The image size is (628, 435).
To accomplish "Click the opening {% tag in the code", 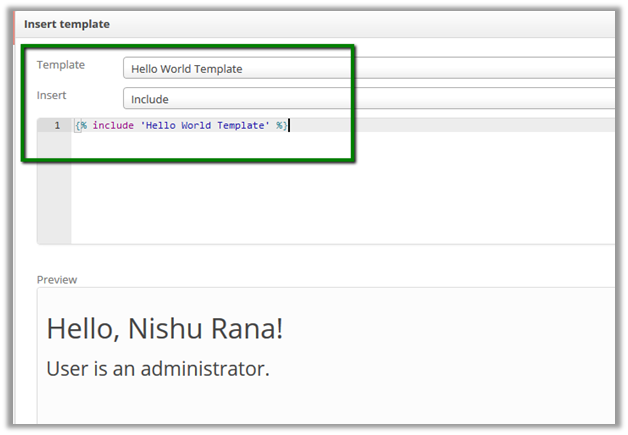I will point(81,126).
